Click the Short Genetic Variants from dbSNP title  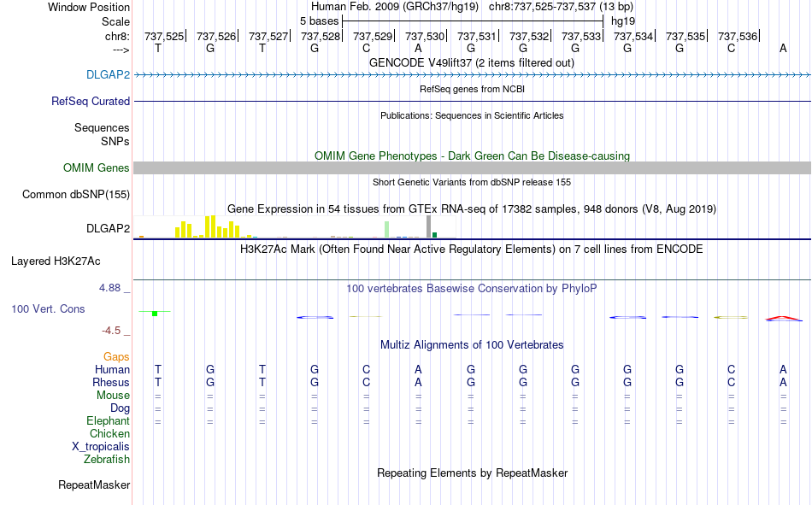click(472, 182)
